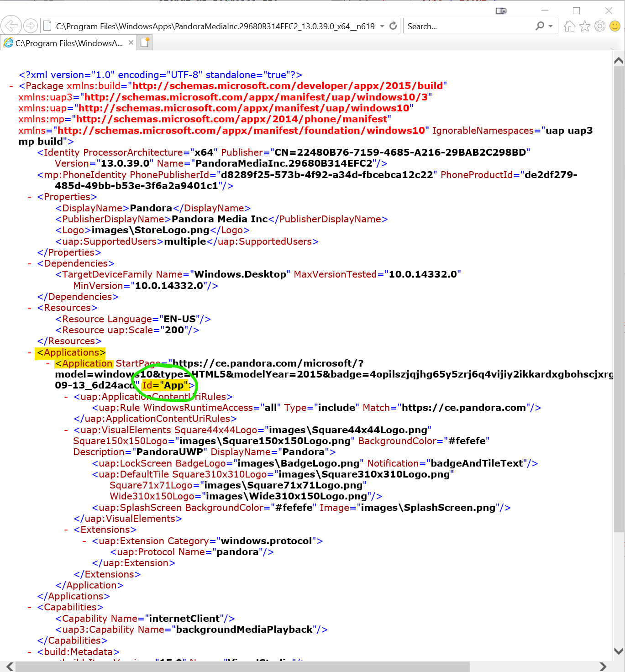625x672 pixels.
Task: Click the smiley feedback icon
Action: click(x=615, y=26)
